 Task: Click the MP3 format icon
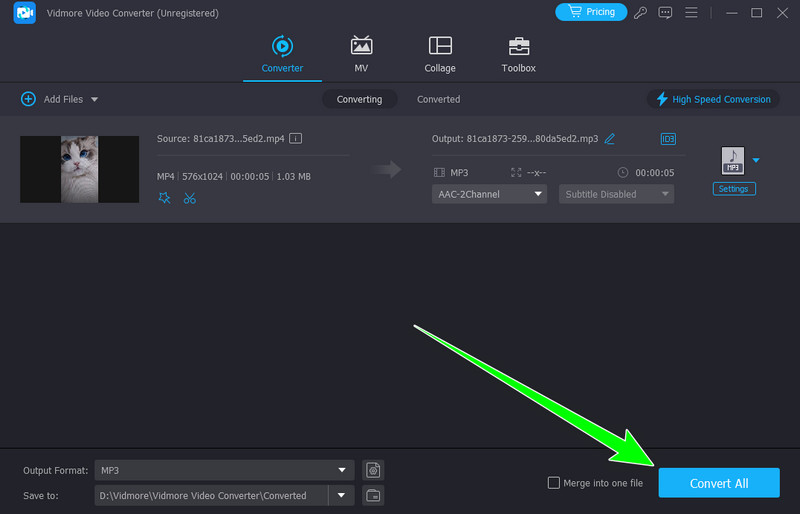click(732, 160)
